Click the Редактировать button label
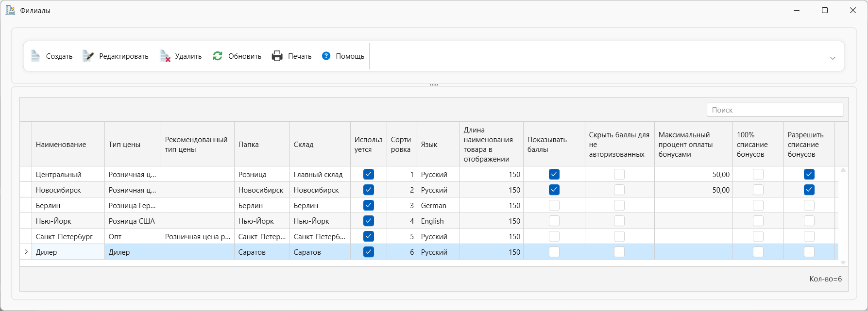 tap(124, 56)
